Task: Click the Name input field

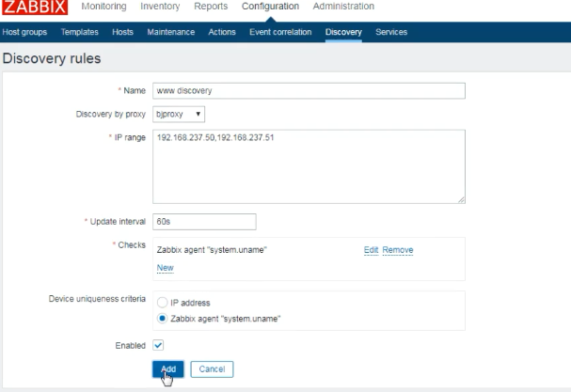Action: (x=309, y=90)
